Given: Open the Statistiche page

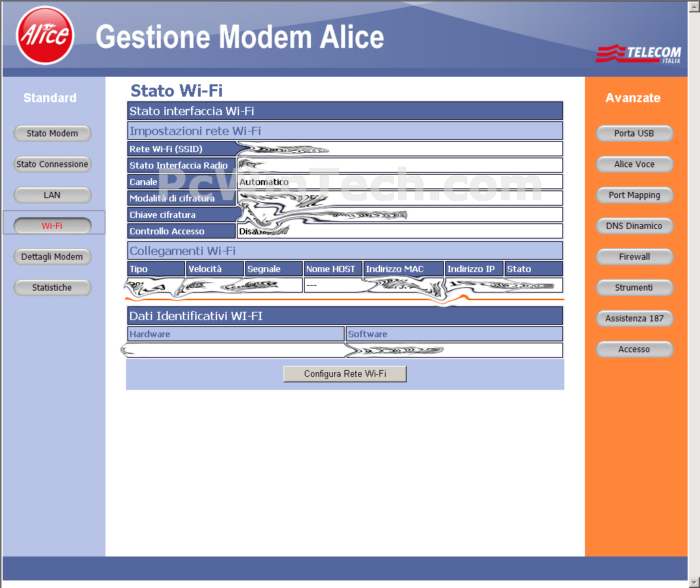Looking at the screenshot, I should coord(52,287).
